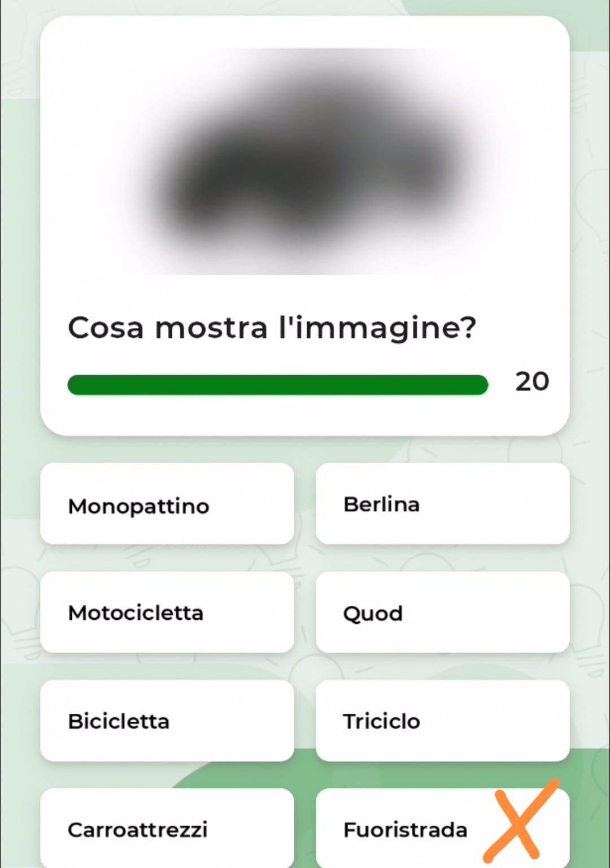Click the green countdown progress bar
The height and width of the screenshot is (868, 610).
[278, 385]
